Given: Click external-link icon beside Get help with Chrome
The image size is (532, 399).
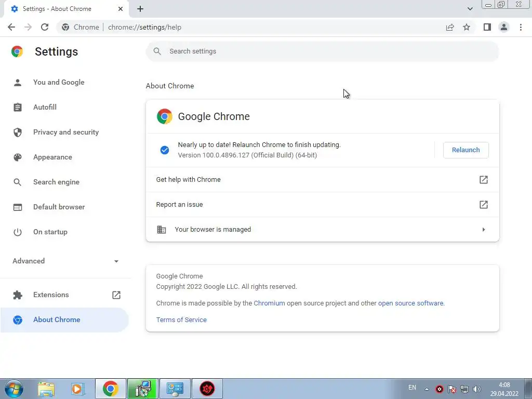Looking at the screenshot, I should coord(484,179).
